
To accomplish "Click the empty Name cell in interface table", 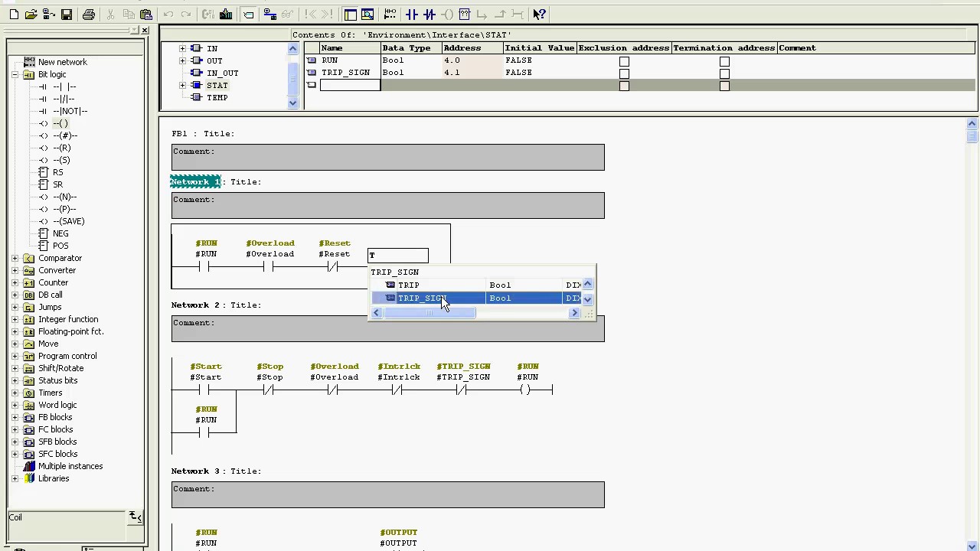I will point(350,85).
